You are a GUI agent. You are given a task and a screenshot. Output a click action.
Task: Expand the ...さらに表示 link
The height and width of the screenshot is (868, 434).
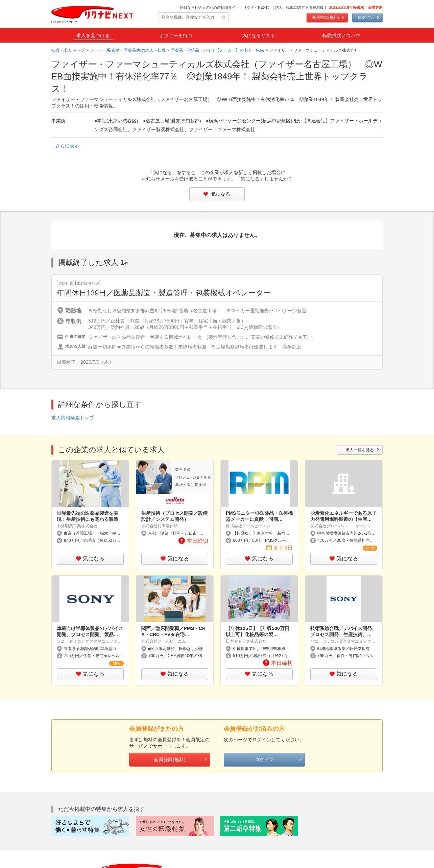pos(65,146)
